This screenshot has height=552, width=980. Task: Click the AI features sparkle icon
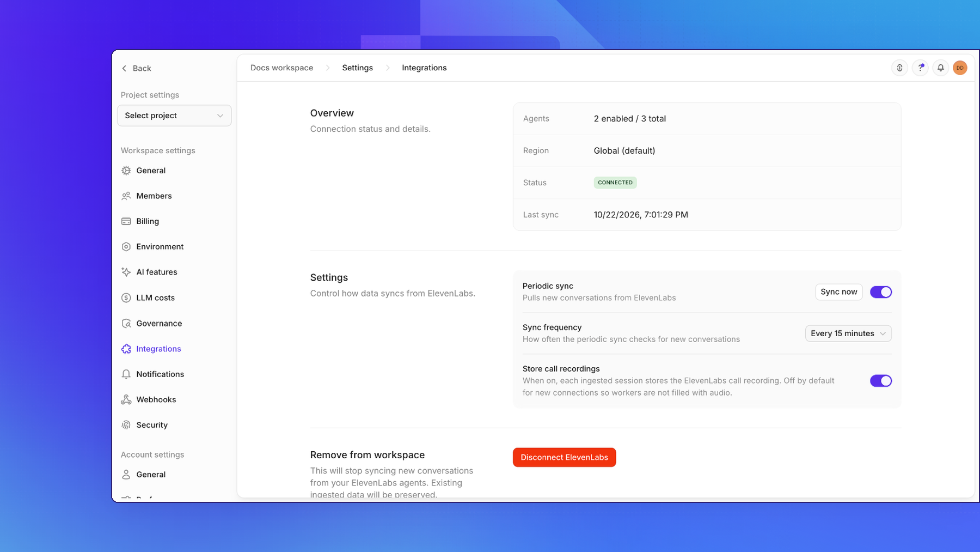tap(126, 272)
